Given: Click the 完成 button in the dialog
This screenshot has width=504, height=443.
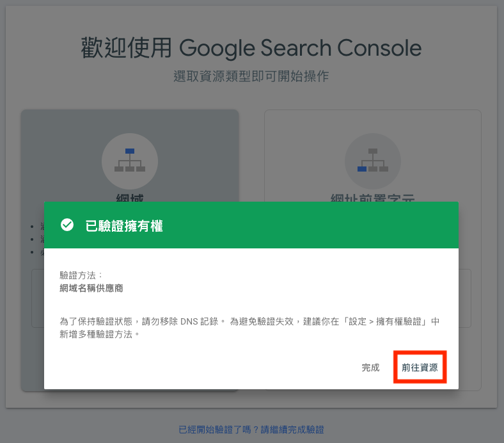Looking at the screenshot, I should [370, 367].
